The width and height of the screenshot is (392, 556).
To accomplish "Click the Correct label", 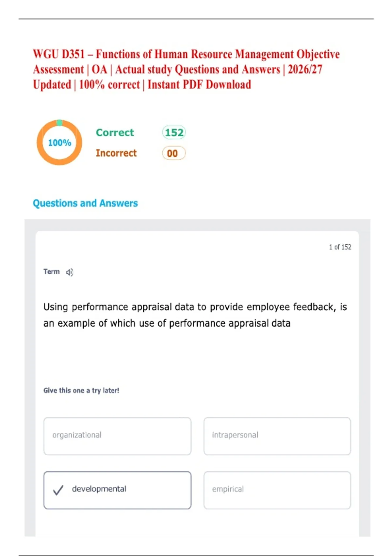I will 115,132.
